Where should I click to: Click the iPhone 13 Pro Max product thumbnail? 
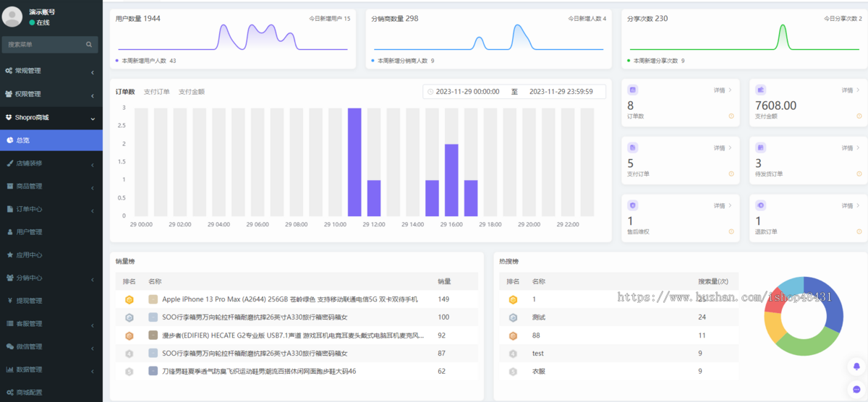tap(153, 299)
